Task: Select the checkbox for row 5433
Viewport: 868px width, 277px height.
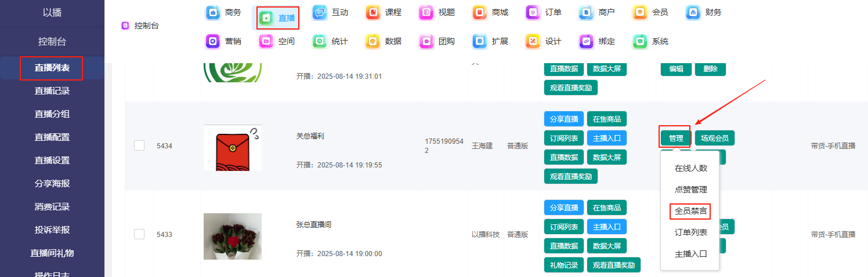Action: point(139,234)
